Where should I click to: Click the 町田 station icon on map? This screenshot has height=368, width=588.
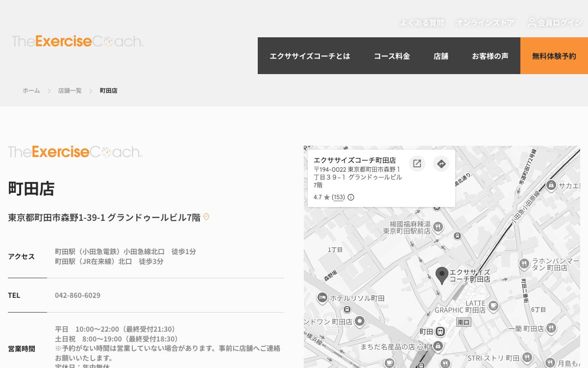click(x=441, y=332)
